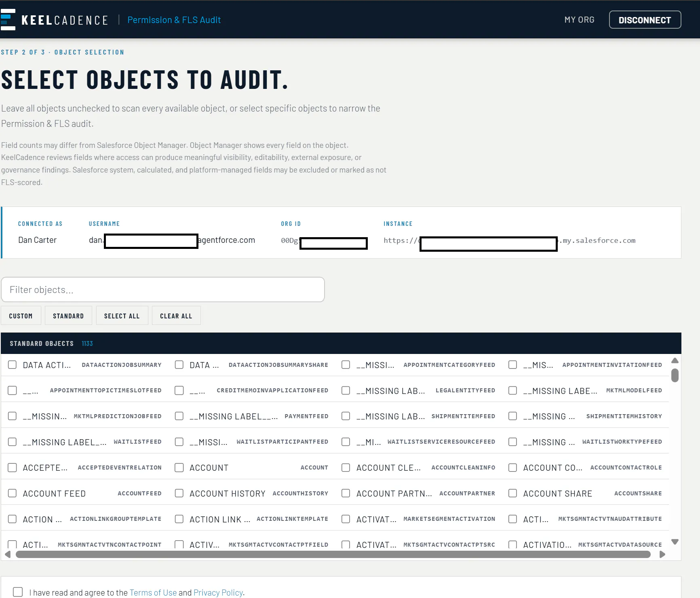Click the KeelCadence logo icon
The width and height of the screenshot is (700, 598).
click(x=8, y=20)
